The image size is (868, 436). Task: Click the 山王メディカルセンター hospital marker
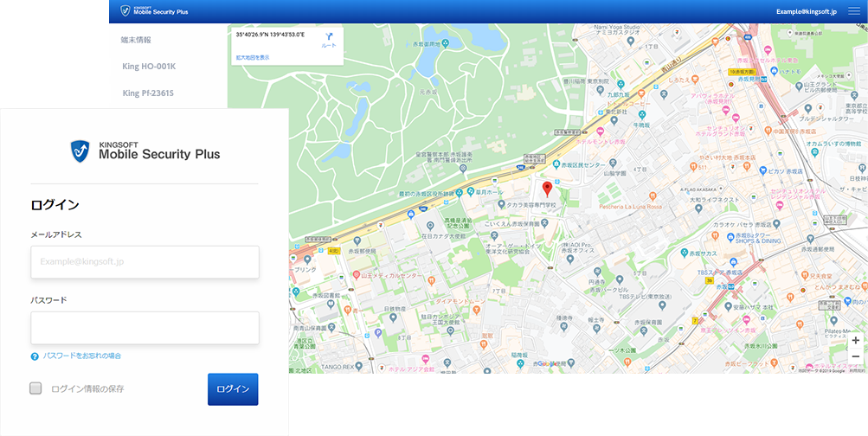(x=356, y=275)
